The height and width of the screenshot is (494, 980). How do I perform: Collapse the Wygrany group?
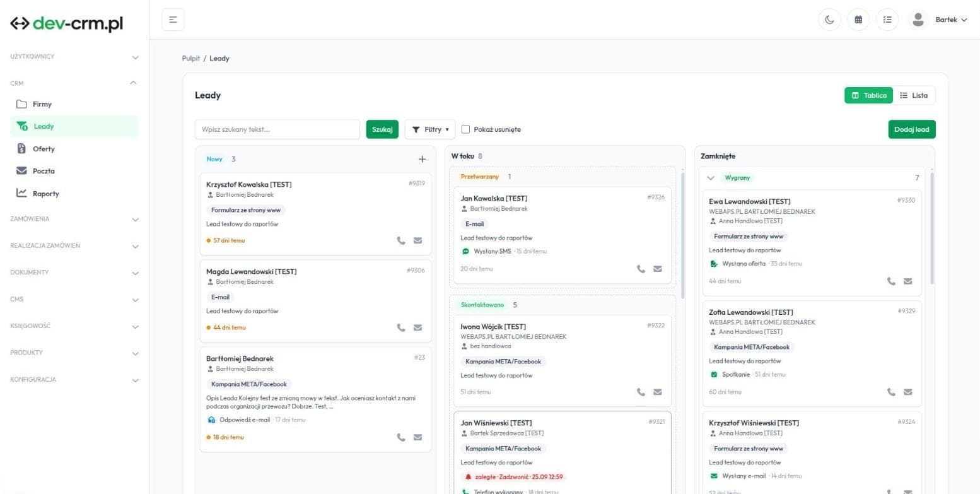[711, 178]
